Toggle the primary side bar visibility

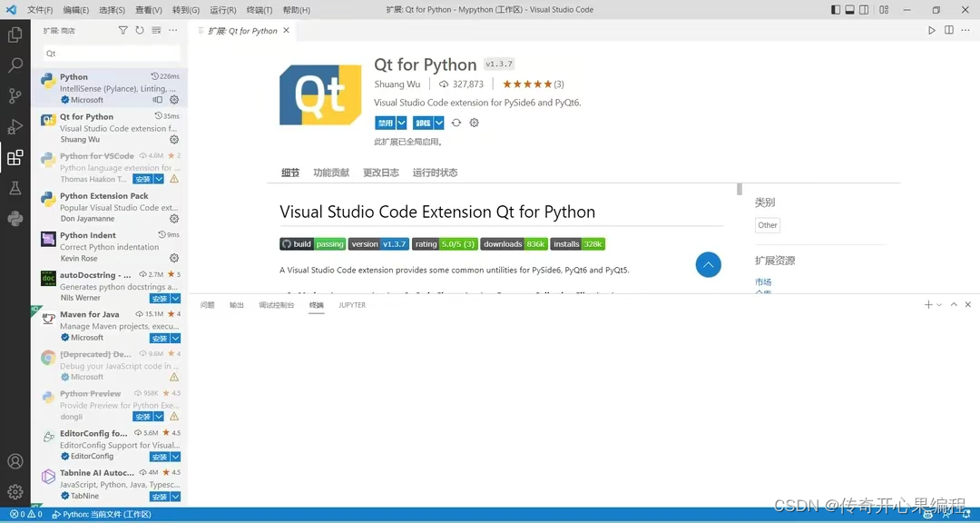[x=836, y=9]
